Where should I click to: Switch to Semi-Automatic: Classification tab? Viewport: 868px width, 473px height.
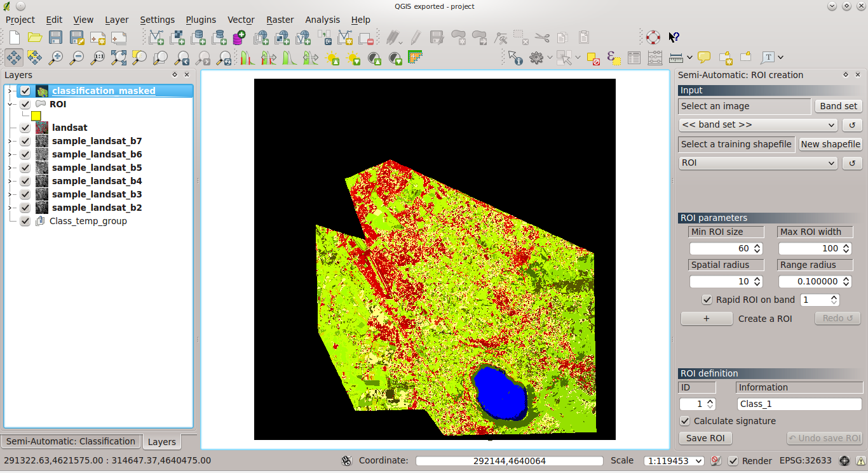[71, 441]
